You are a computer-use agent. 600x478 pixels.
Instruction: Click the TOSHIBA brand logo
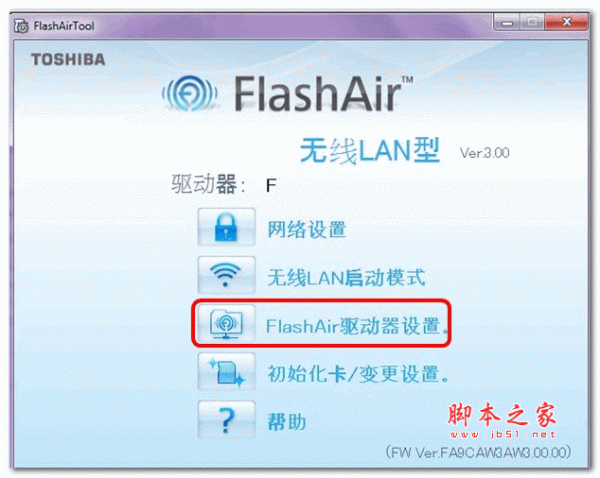(x=68, y=60)
